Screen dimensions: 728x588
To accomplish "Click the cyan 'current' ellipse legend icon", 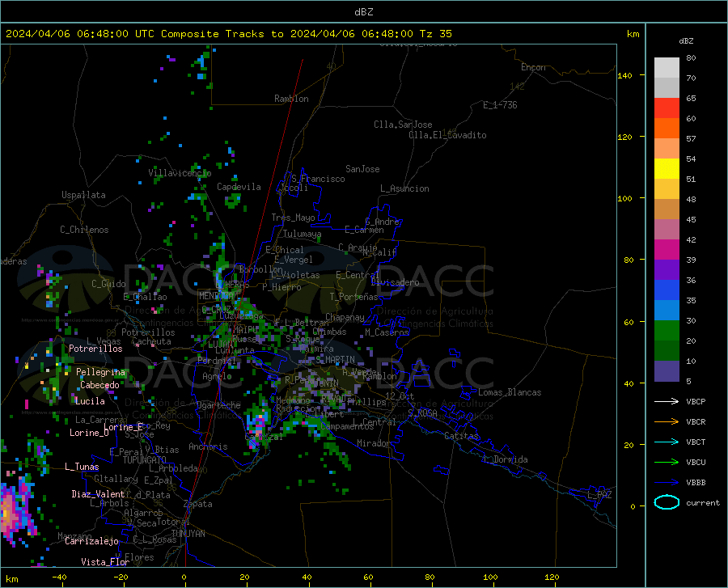I will click(667, 502).
